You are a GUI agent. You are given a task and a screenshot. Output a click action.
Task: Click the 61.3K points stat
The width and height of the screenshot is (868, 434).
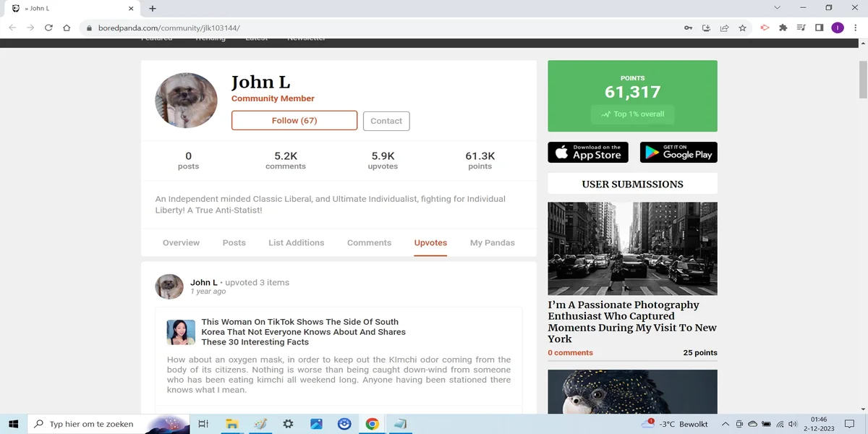pos(480,161)
